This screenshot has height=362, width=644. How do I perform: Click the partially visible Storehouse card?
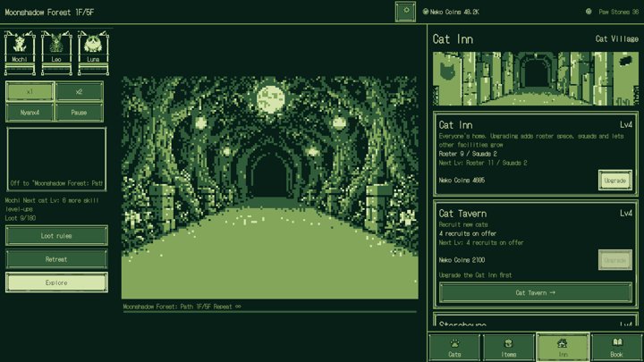pos(536,321)
